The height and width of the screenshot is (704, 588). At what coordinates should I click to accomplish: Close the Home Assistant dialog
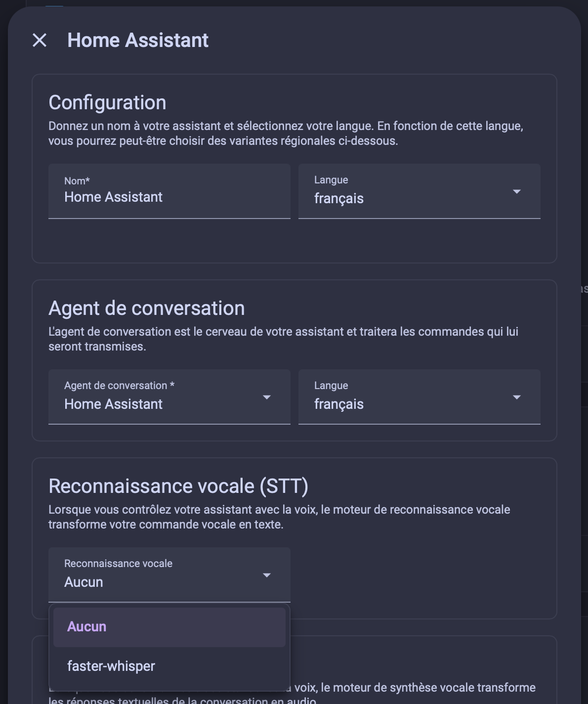[x=40, y=40]
